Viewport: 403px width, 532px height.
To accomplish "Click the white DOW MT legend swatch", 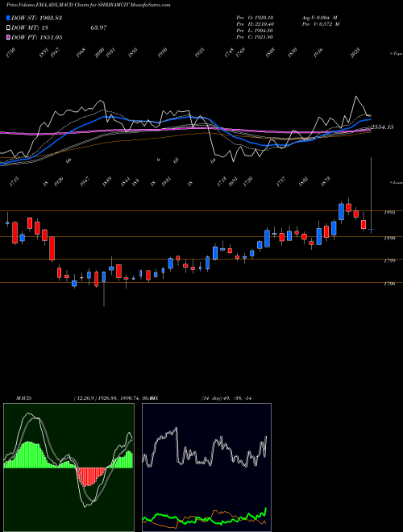I will click(x=8, y=28).
